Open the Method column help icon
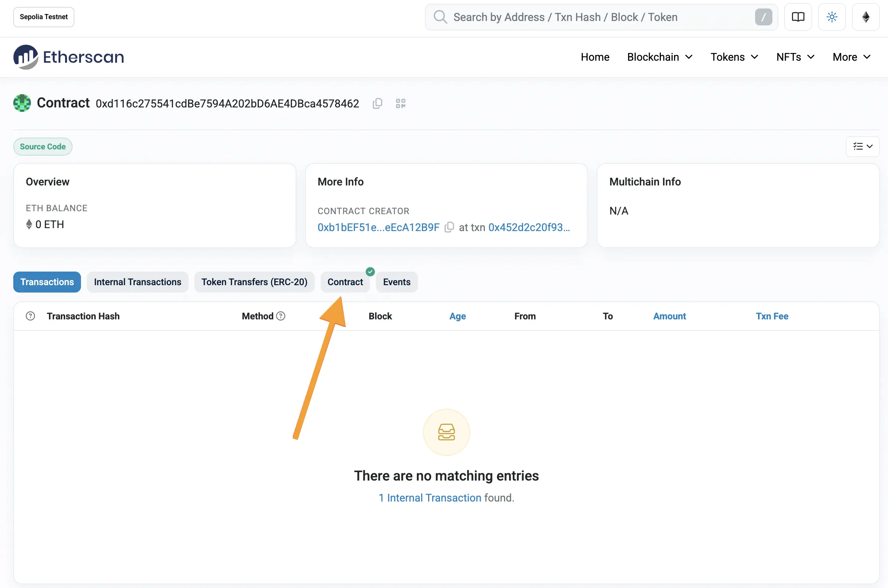This screenshot has width=888, height=588. [281, 316]
